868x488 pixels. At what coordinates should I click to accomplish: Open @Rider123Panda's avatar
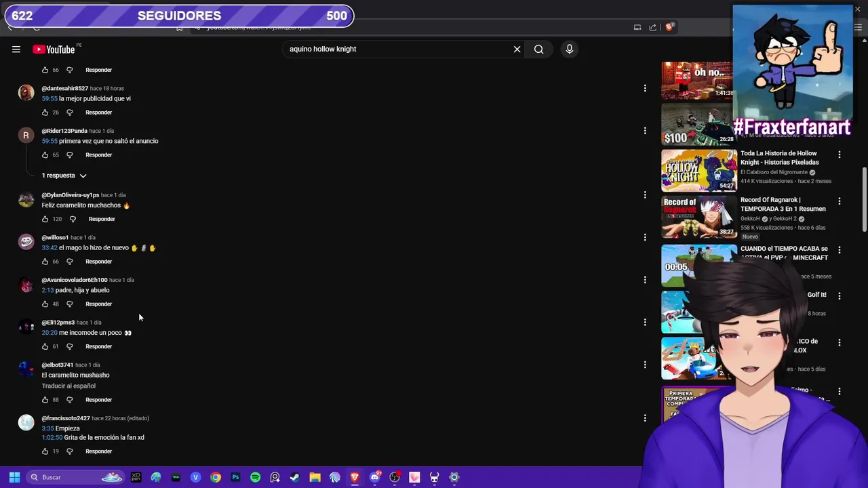pos(26,136)
